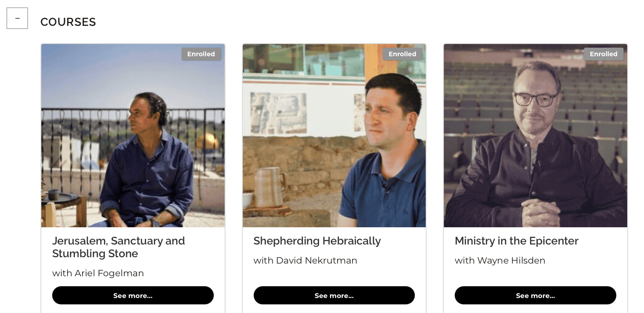Open Ministry in the Epicenter course thumbnail
Viewport: 644px width, 313px height.
(x=536, y=136)
